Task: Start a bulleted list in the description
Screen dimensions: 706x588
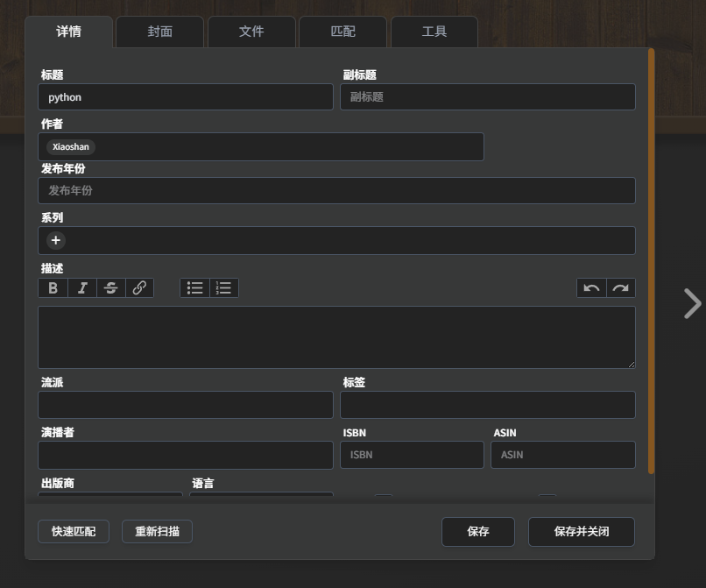Action: [x=195, y=287]
